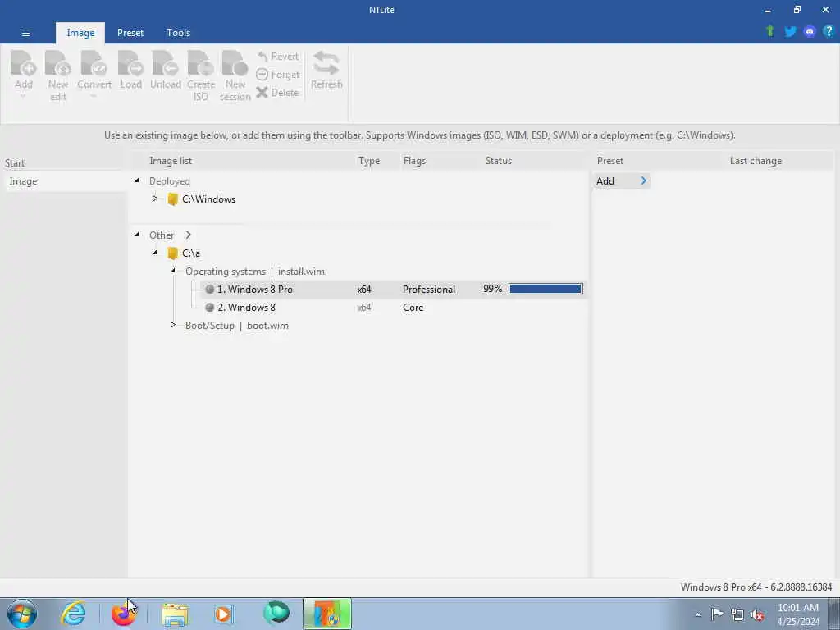The height and width of the screenshot is (630, 840).
Task: Click the C:\a folder icon
Action: [172, 253]
